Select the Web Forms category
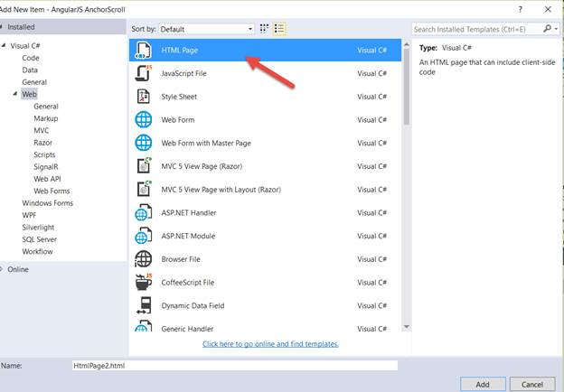Image resolution: width=564 pixels, height=392 pixels. (52, 191)
